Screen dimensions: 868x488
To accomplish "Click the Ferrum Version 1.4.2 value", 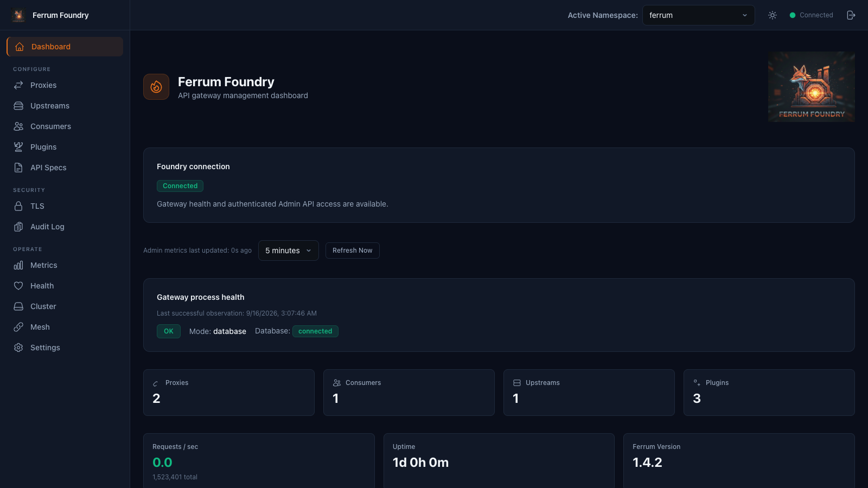I will point(647,463).
